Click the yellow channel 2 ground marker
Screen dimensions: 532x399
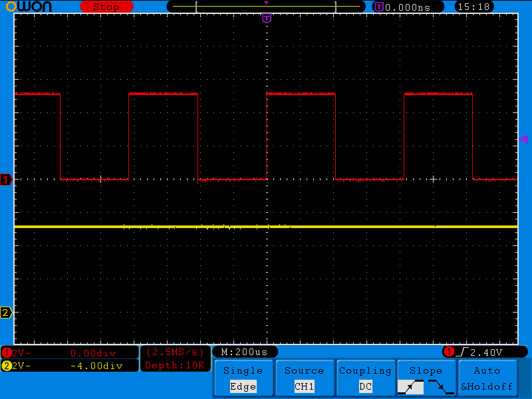tap(6, 313)
